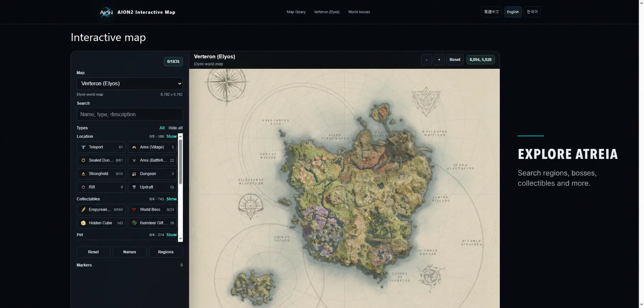The width and height of the screenshot is (644, 308).
Task: Select All types
Action: click(x=162, y=128)
